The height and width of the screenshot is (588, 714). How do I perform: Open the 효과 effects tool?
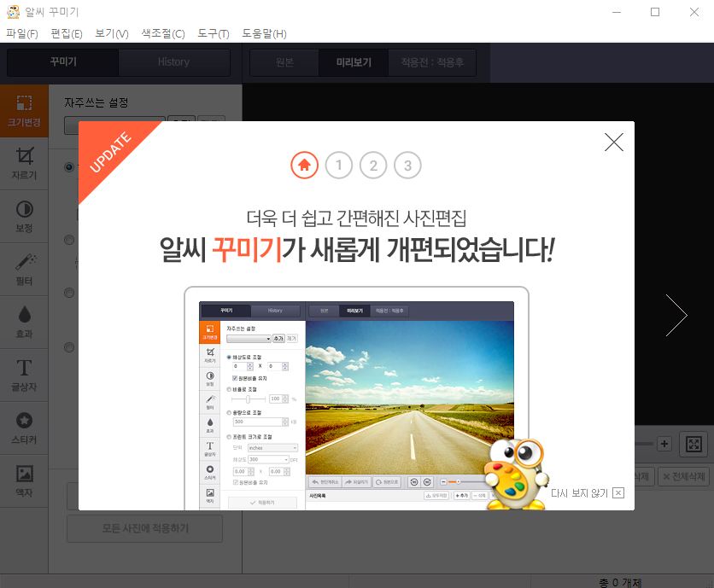tap(24, 322)
